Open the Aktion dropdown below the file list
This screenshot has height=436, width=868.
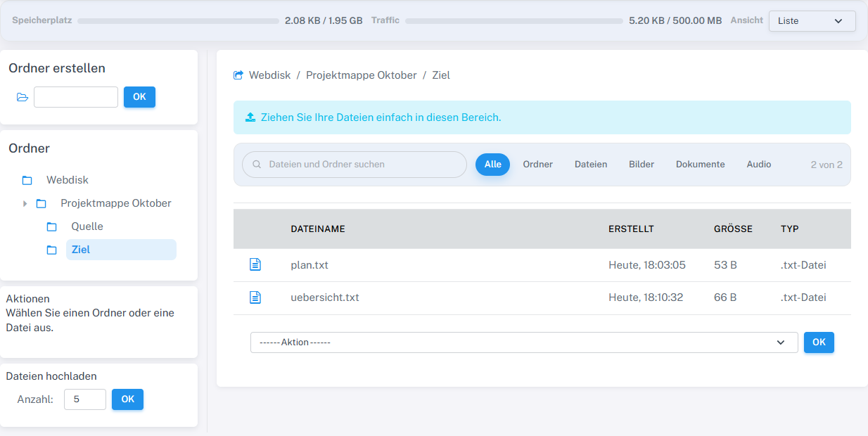524,342
